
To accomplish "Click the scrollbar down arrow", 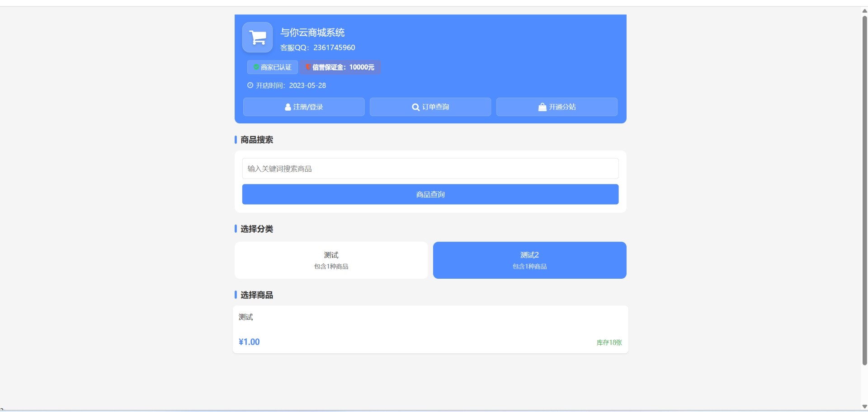I will click(864, 407).
